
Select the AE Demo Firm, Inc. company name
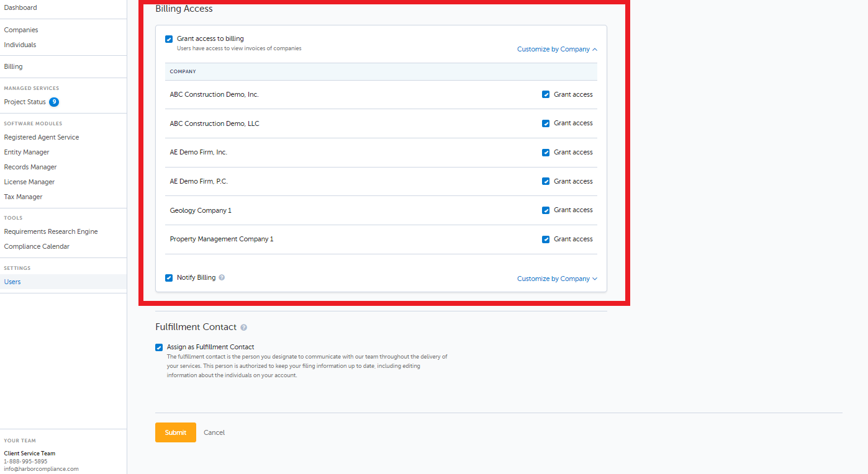tap(199, 153)
